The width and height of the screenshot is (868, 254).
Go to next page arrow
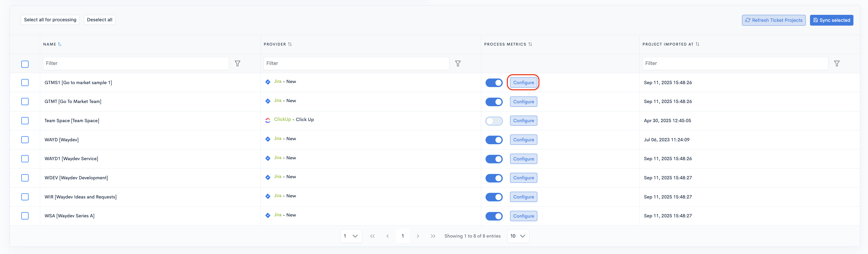[418, 236]
